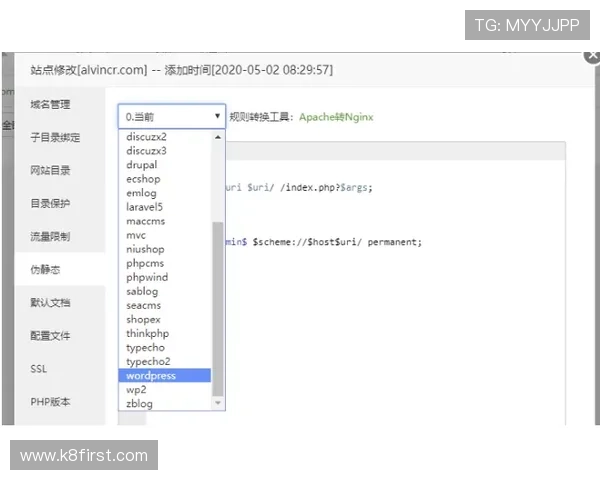Select the 伪静态 tab
The image size is (600, 480).
point(45,270)
